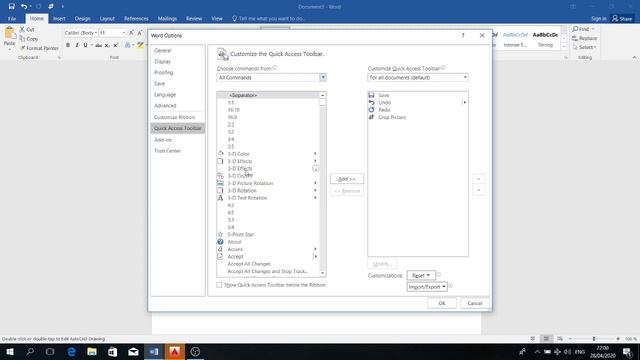The image size is (640, 360).
Task: Click the Sign in link
Action: pyautogui.click(x=598, y=18)
